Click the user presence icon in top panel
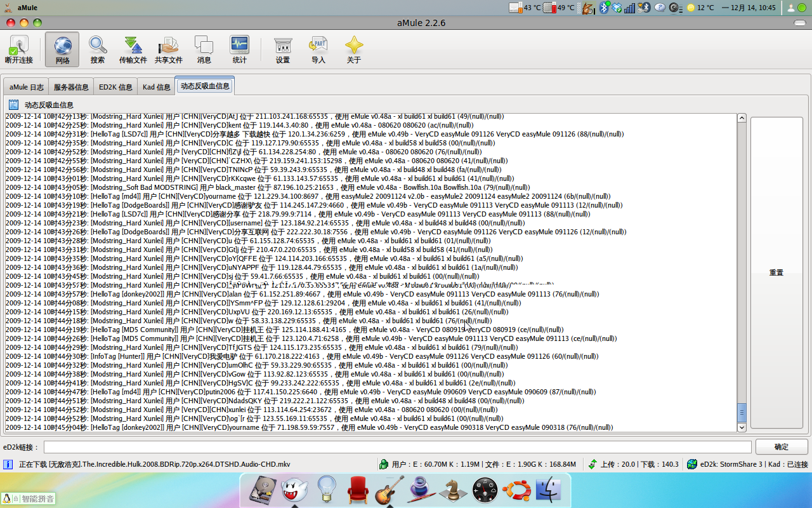Viewport: 812px width, 508px height. (x=792, y=8)
